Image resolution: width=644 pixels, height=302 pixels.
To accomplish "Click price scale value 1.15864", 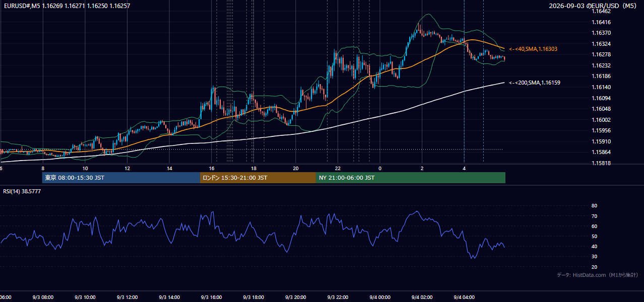I will 602,152.
